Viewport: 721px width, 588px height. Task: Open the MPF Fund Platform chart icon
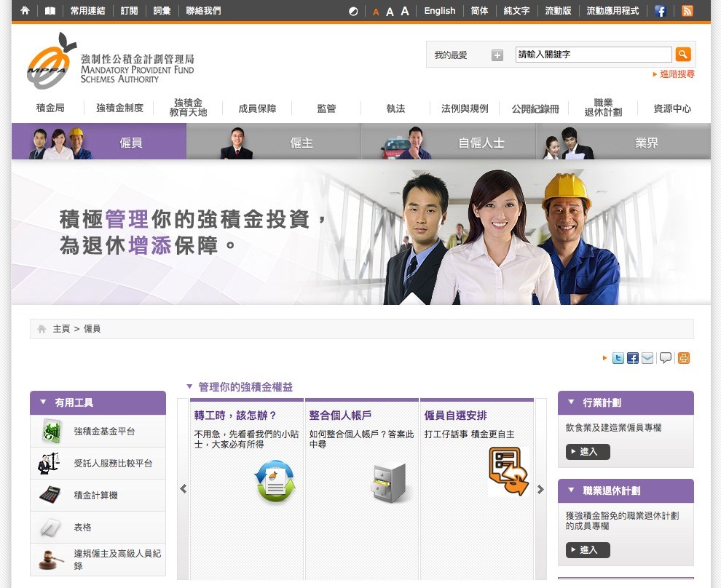[51, 432]
